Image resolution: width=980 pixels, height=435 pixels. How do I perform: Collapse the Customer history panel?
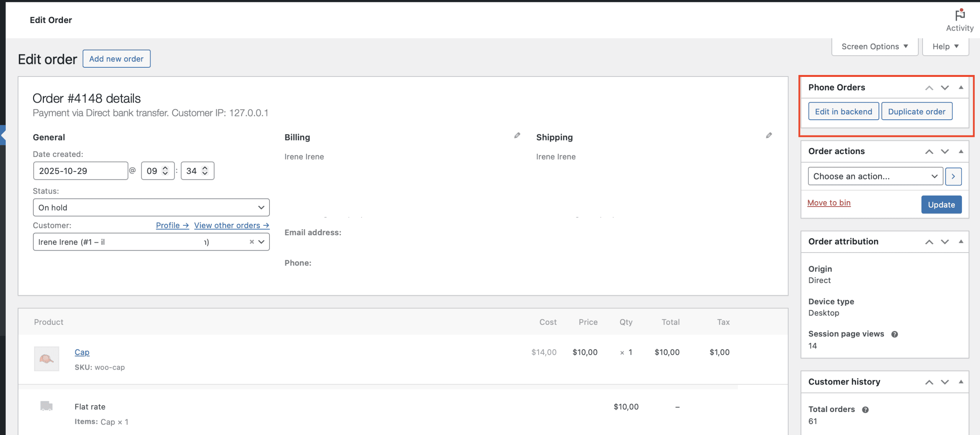tap(961, 382)
